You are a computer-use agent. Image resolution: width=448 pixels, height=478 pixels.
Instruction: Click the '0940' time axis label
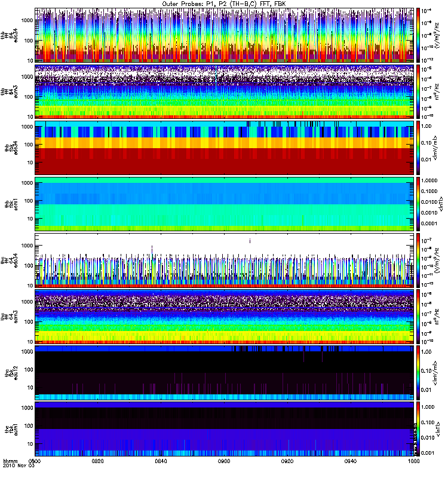point(351,461)
